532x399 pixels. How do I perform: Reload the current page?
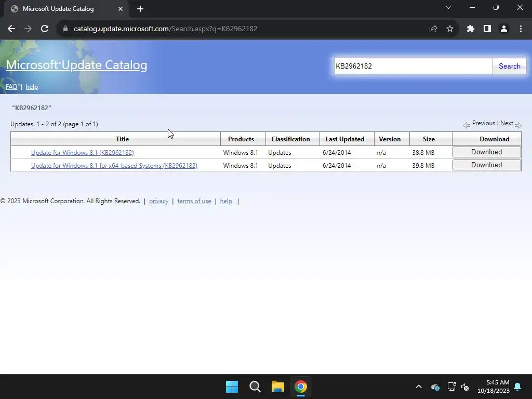pyautogui.click(x=45, y=29)
